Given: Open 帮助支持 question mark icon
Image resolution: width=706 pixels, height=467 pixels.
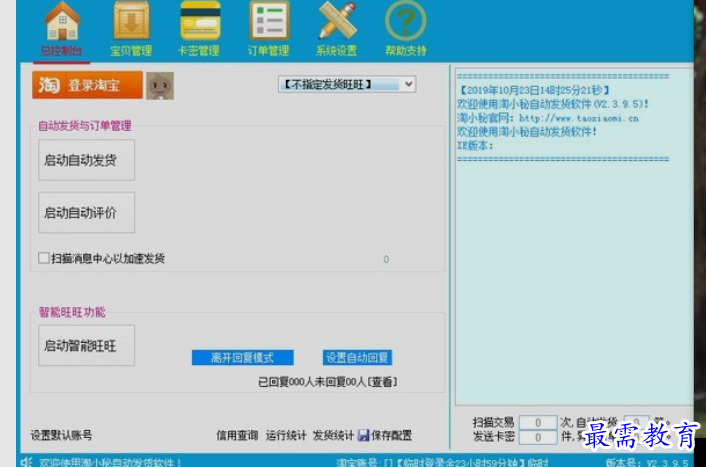Looking at the screenshot, I should point(406,21).
